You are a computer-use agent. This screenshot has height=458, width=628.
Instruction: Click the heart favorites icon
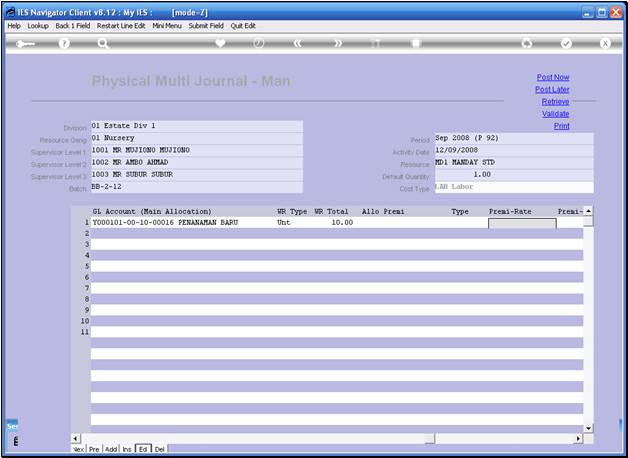pos(220,43)
